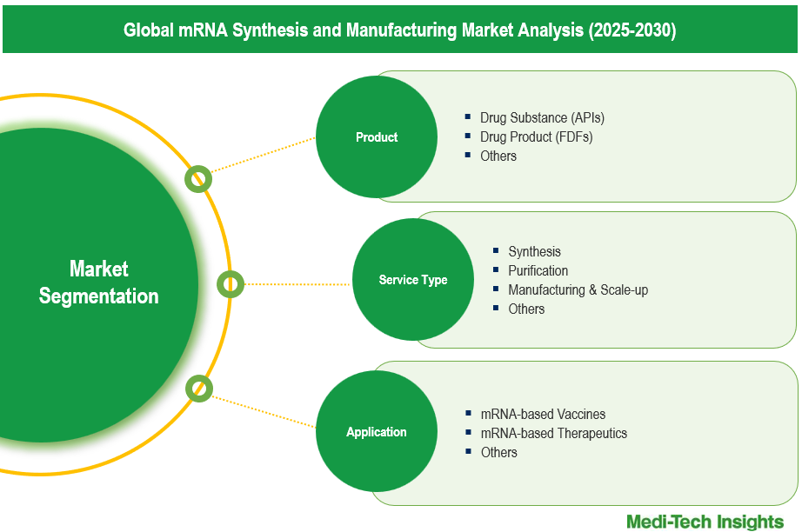Select 'Others' under the Product segment

(498, 156)
